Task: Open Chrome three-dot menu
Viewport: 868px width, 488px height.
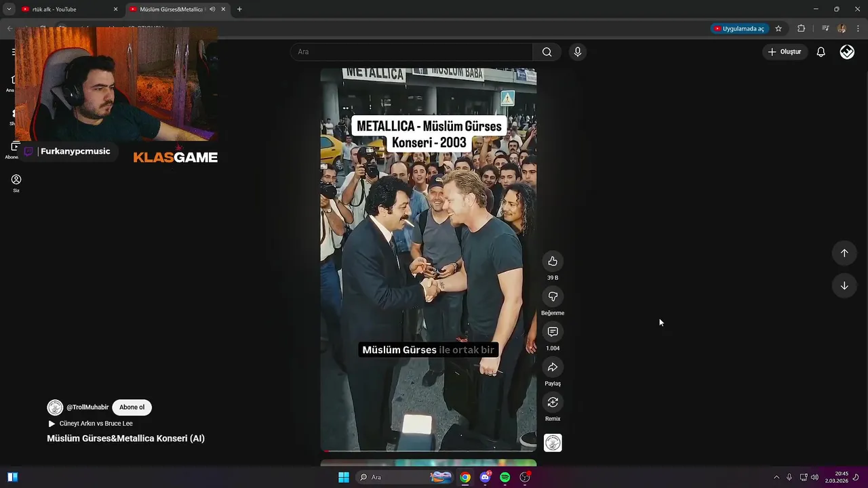Action: [x=859, y=28]
